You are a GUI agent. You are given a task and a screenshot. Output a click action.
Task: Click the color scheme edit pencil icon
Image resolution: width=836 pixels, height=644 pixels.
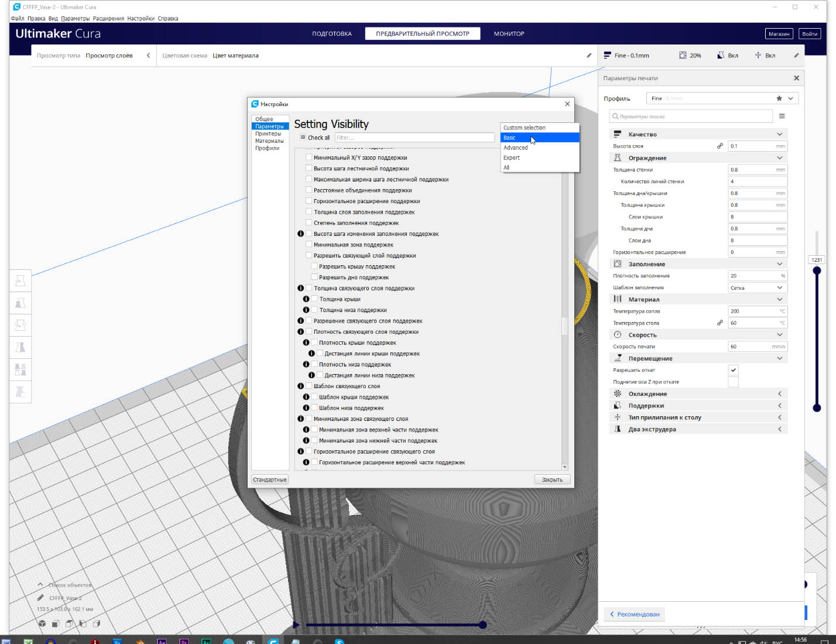click(x=589, y=56)
